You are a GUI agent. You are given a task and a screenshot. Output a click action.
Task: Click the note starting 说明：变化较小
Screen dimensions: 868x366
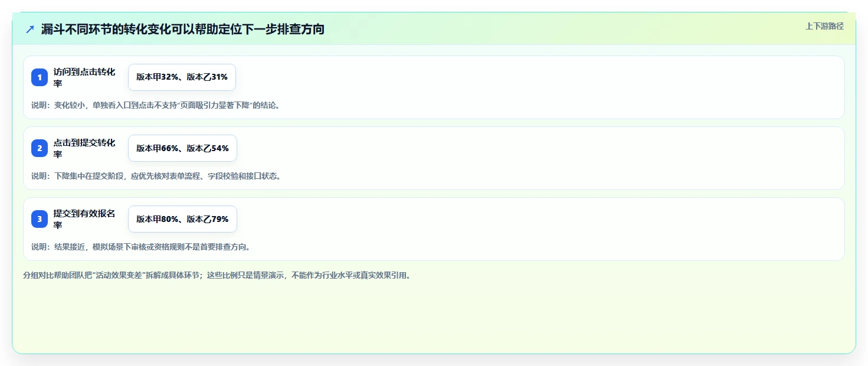(x=156, y=105)
